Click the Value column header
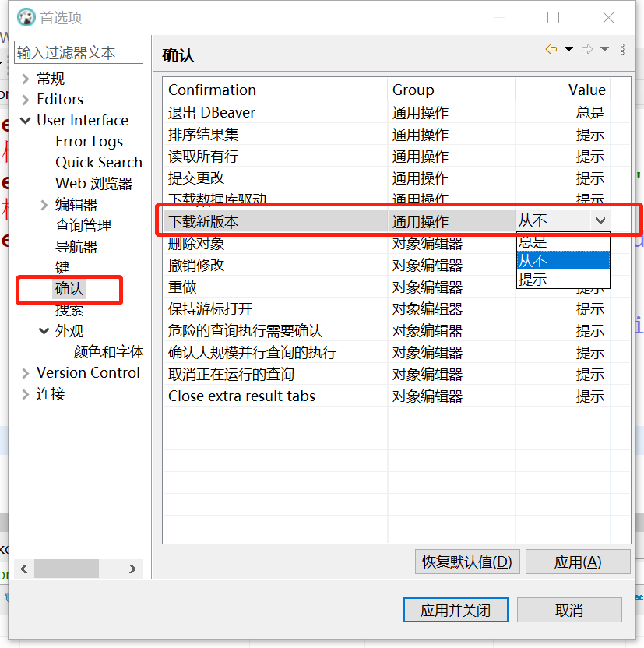The width and height of the screenshot is (644, 648). [x=562, y=90]
